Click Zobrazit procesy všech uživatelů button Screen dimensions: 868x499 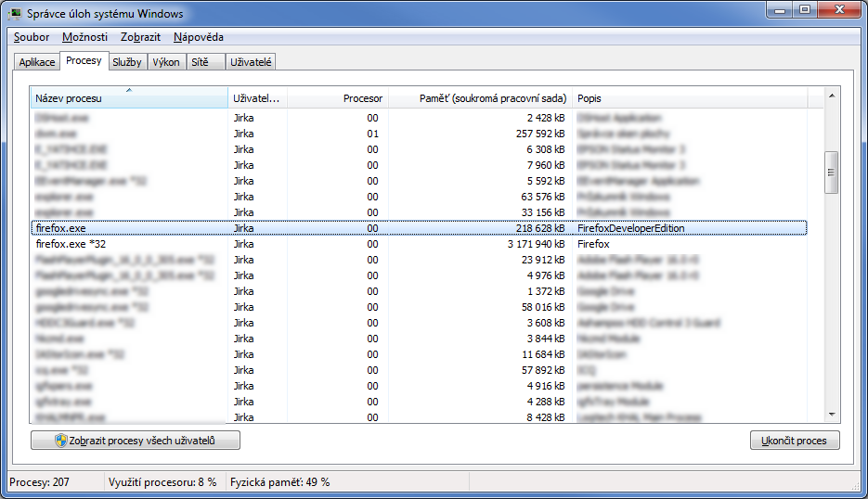[x=135, y=441]
